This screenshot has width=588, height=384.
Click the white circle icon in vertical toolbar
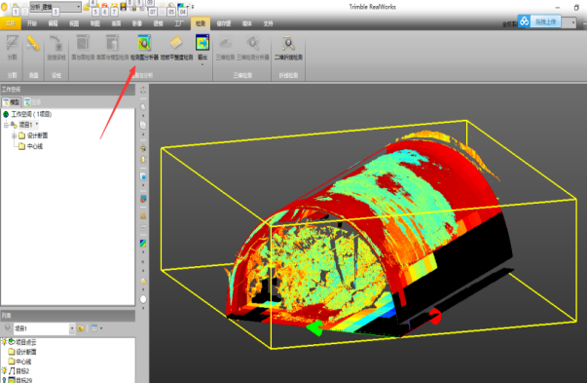pyautogui.click(x=143, y=299)
